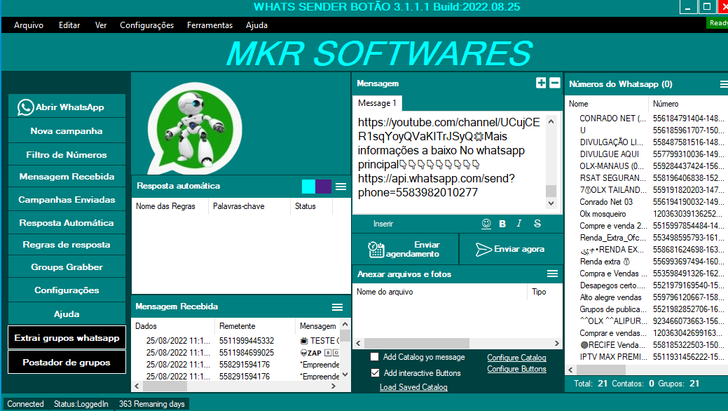The image size is (728, 411).
Task: Open Resposta Automática from sidebar
Action: (67, 223)
